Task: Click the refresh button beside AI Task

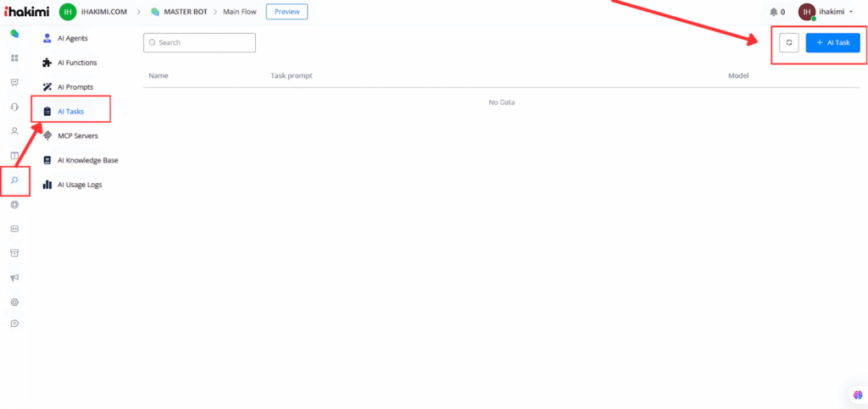Action: [788, 42]
